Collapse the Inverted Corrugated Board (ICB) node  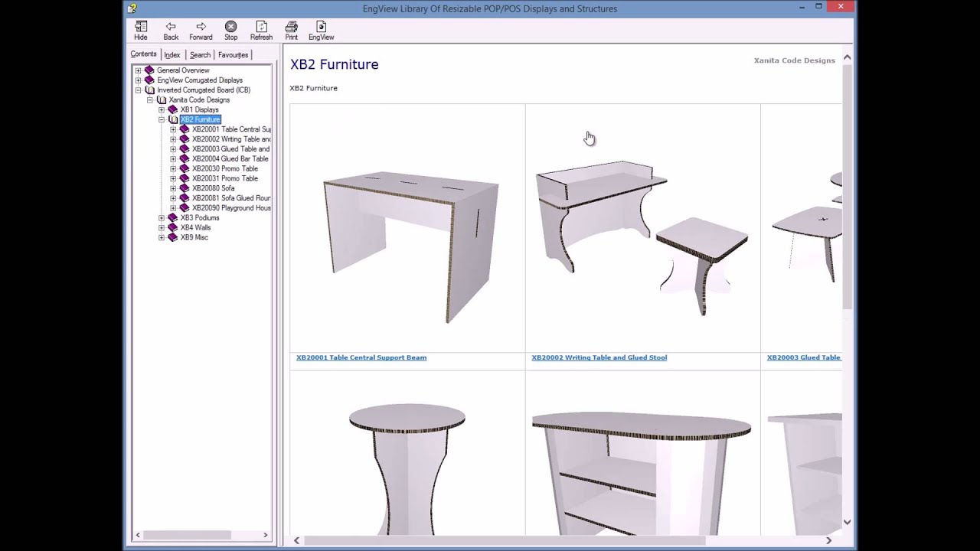click(x=138, y=90)
